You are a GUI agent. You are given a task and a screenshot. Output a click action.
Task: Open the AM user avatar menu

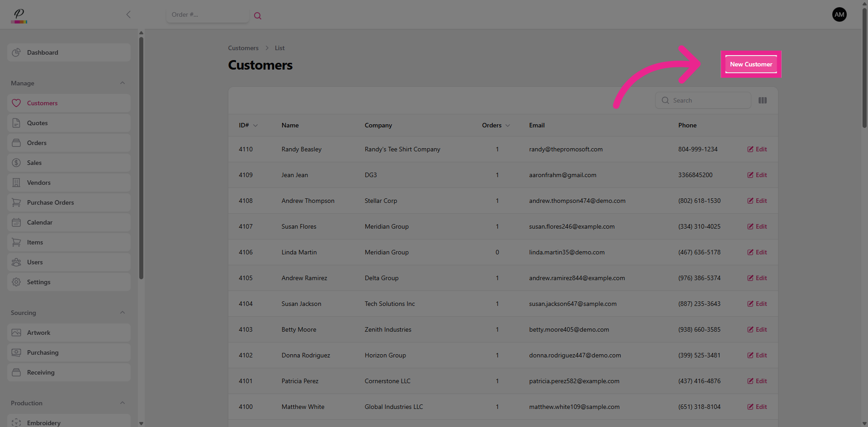(839, 14)
